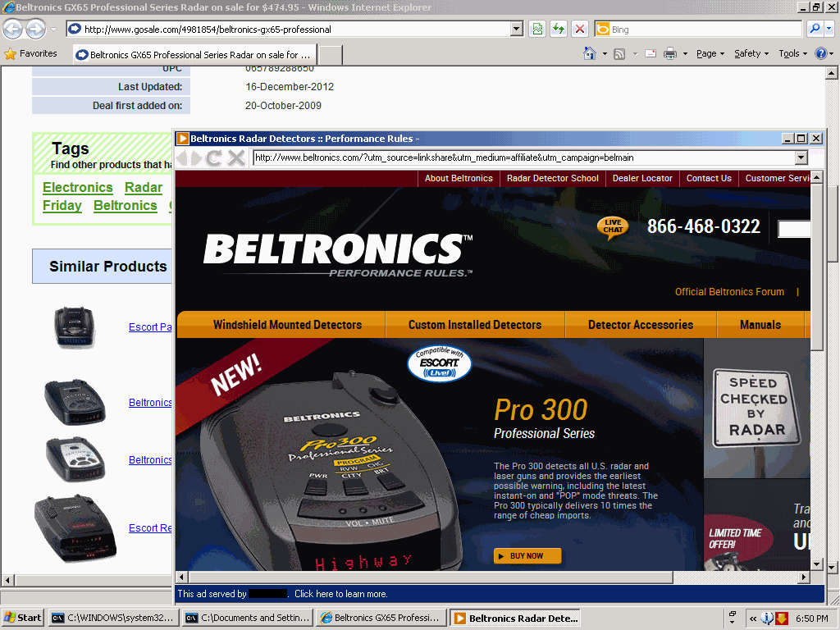Image resolution: width=840 pixels, height=630 pixels.
Task: Click the Escort Live compatible badge
Action: click(x=440, y=363)
